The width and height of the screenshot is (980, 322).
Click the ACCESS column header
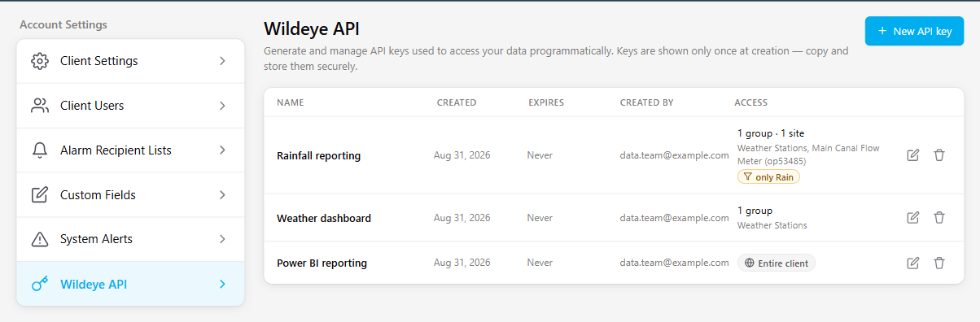click(750, 102)
